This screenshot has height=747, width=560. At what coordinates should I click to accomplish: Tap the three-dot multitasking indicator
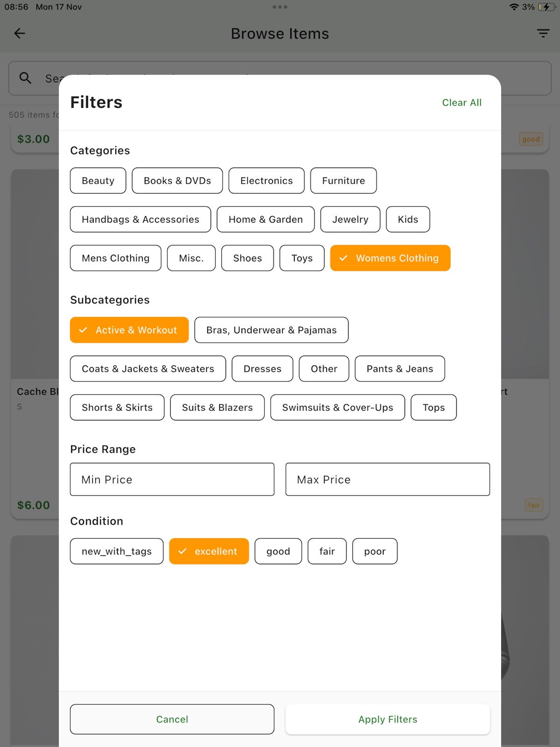tap(280, 7)
